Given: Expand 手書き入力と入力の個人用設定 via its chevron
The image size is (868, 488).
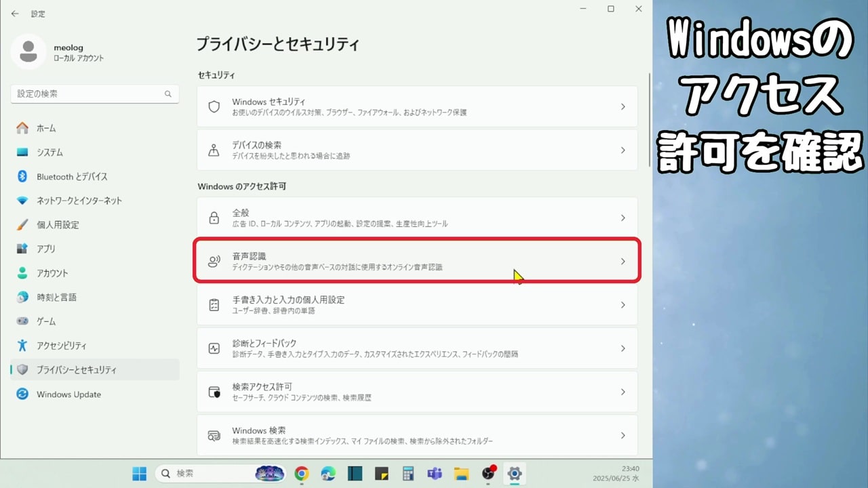Looking at the screenshot, I should pyautogui.click(x=623, y=305).
